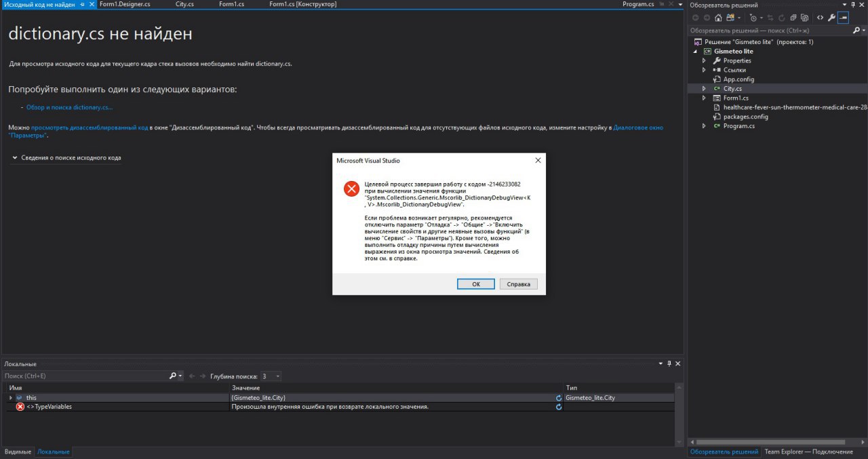Toggle auto-hide pin on Locals panel
This screenshot has height=459, width=868.
[669, 364]
